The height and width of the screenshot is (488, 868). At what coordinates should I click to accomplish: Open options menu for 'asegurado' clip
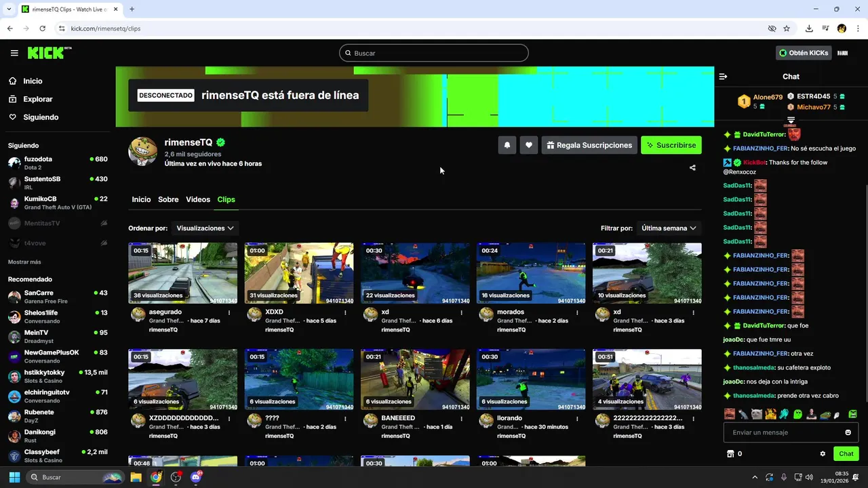(x=229, y=312)
